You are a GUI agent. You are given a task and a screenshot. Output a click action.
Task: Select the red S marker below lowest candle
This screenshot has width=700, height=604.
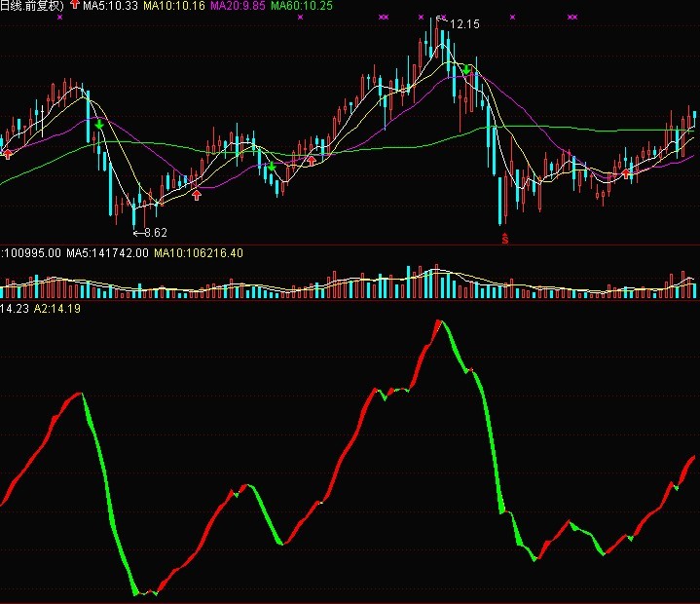pos(505,238)
